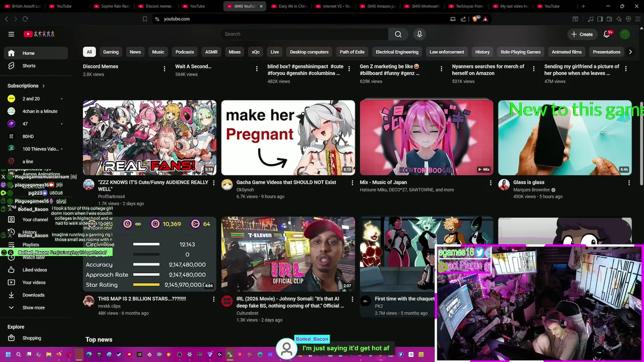The width and height of the screenshot is (644, 362).
Task: Open options for Mix - Music of Japan
Action: [x=491, y=183]
